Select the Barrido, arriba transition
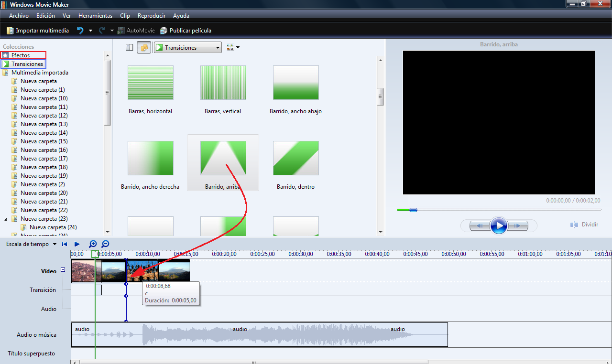612x364 pixels. click(223, 163)
